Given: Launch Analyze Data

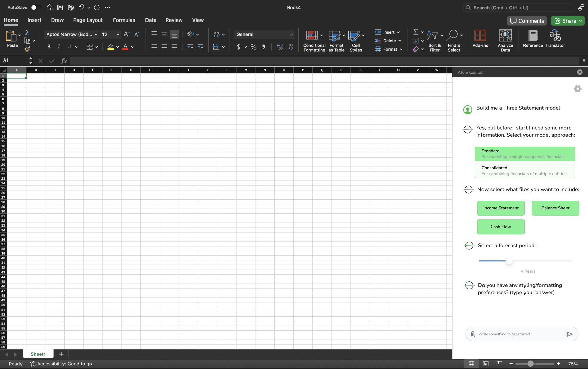Looking at the screenshot, I should (x=505, y=41).
